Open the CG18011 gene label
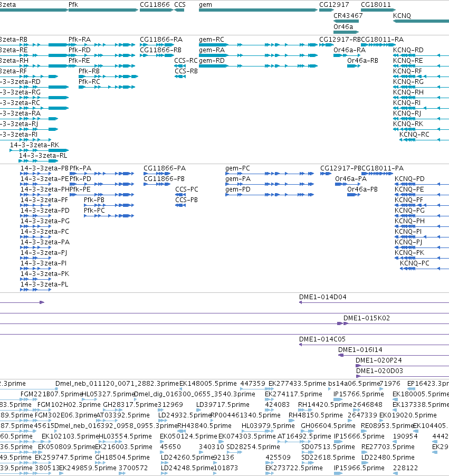The height and width of the screenshot is (476, 449). tap(376, 5)
